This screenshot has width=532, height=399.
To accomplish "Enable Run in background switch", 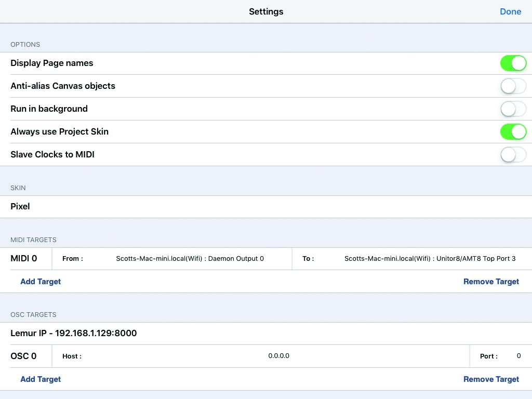I will point(513,109).
